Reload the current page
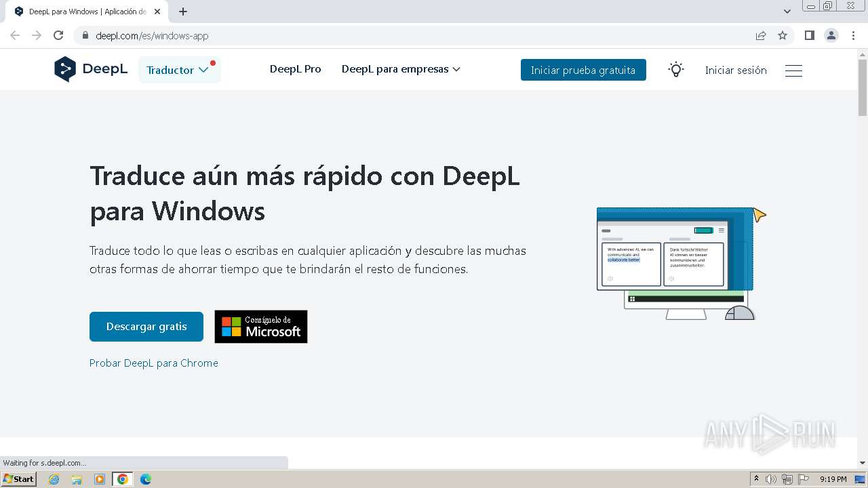The image size is (868, 488). pos(58,35)
